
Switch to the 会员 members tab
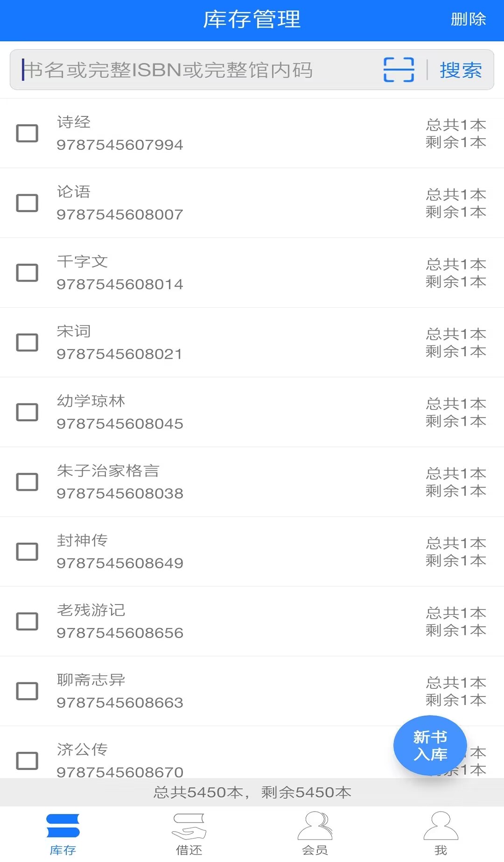pos(315,834)
